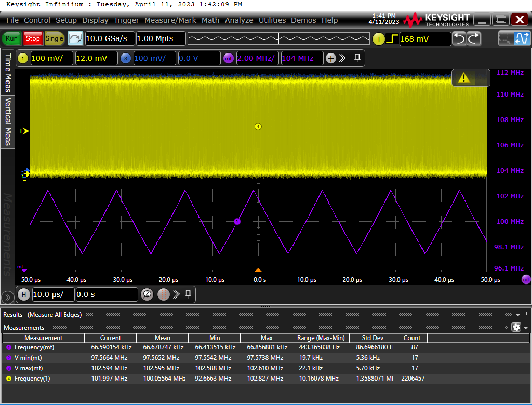Click the channel 1 100 mV/ scale field

pyautogui.click(x=51, y=58)
